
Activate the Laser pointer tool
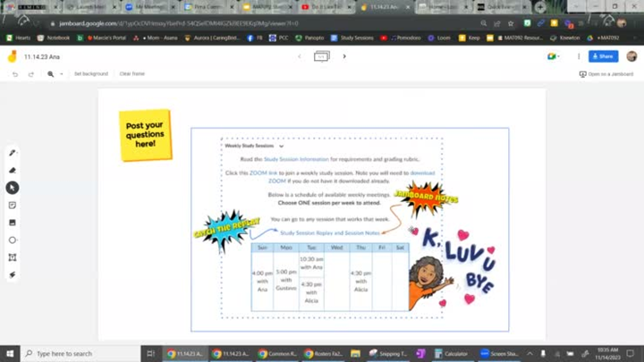[13, 274]
